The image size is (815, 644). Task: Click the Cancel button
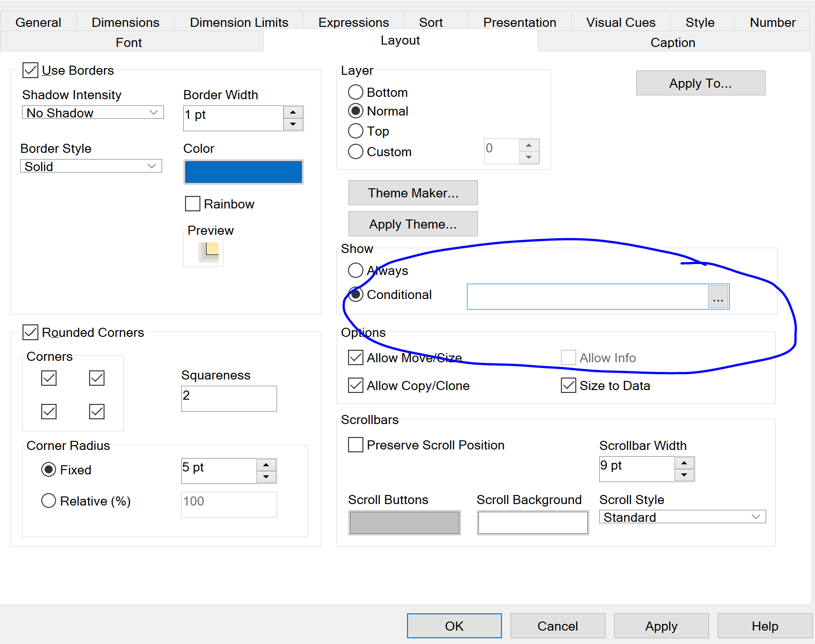[558, 626]
